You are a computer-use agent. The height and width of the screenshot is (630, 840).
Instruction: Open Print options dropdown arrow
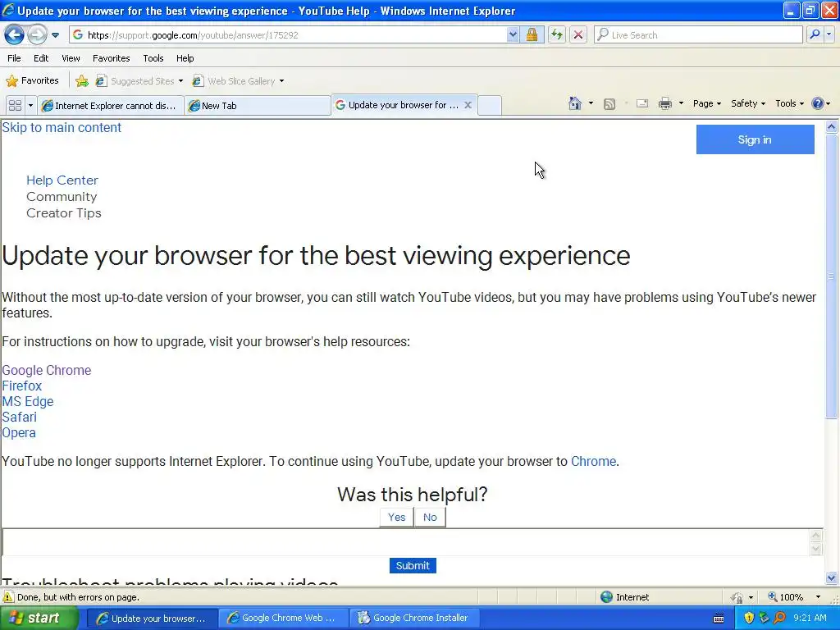[x=681, y=103]
